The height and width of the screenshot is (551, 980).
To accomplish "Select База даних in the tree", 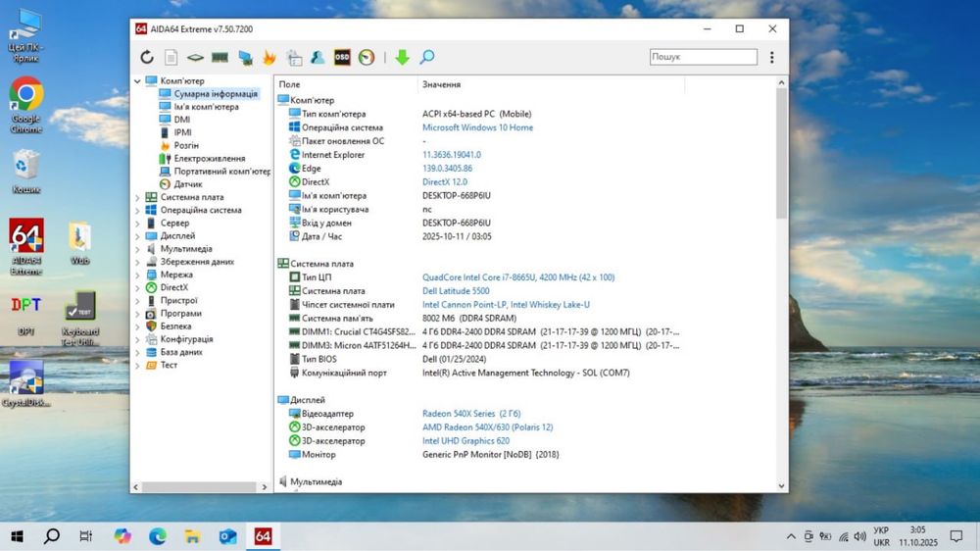I will pos(181,352).
